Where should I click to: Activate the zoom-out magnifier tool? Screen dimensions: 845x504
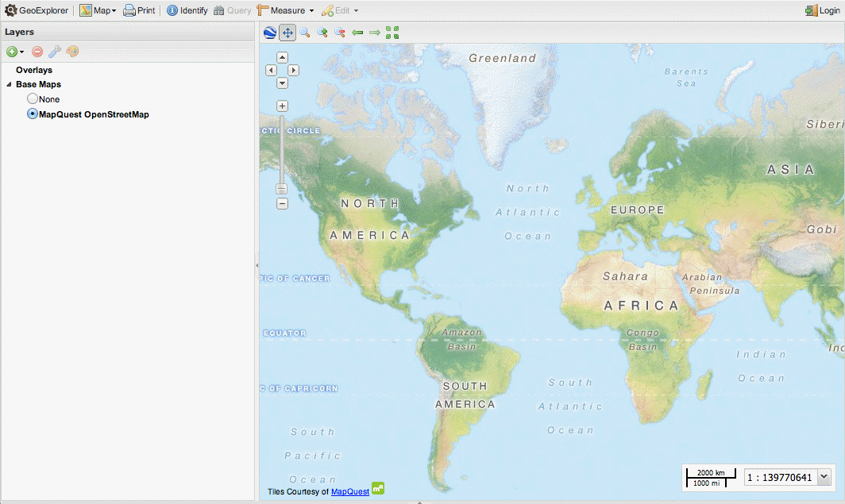(339, 33)
